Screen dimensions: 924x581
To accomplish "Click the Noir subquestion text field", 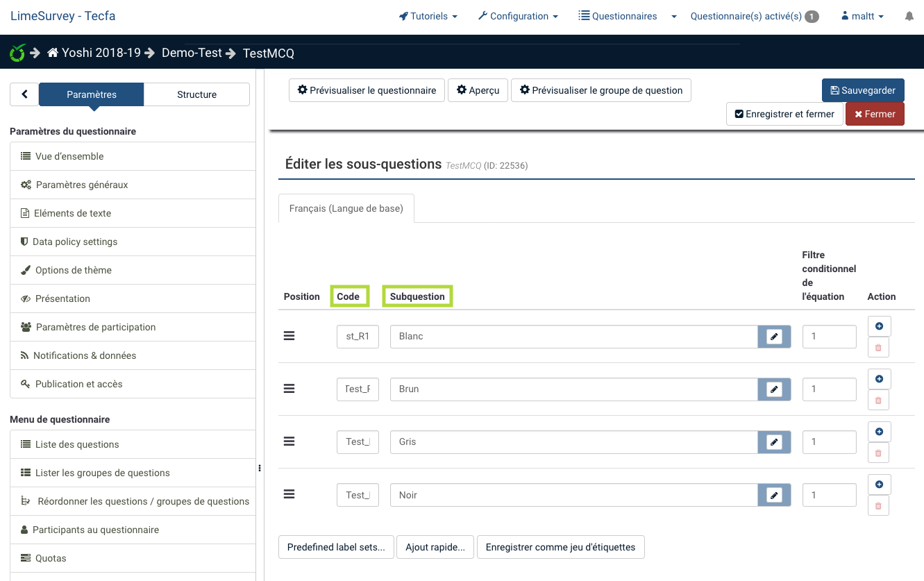I will (573, 495).
